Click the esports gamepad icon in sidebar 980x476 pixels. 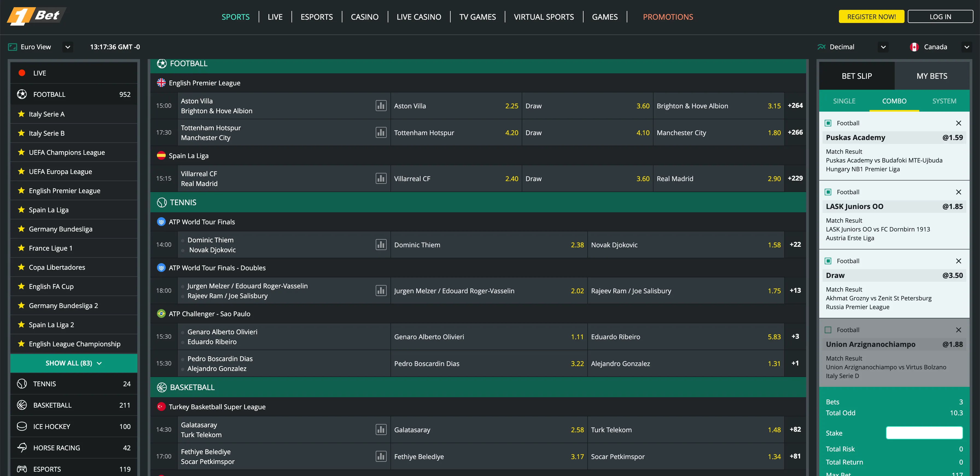pos(22,469)
